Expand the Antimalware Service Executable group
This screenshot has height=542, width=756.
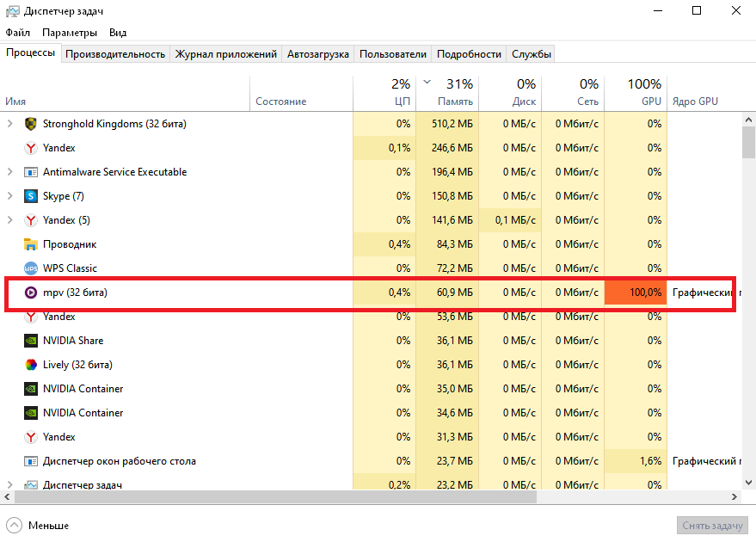click(x=9, y=172)
